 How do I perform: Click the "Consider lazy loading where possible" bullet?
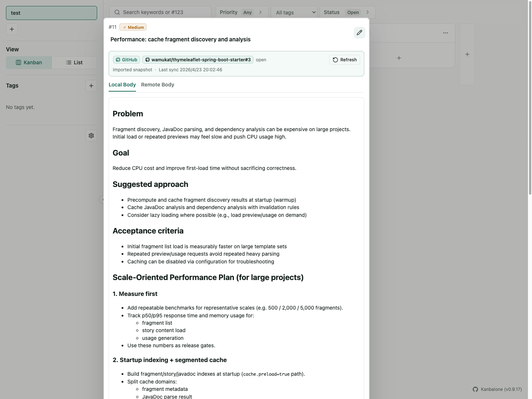tap(217, 215)
